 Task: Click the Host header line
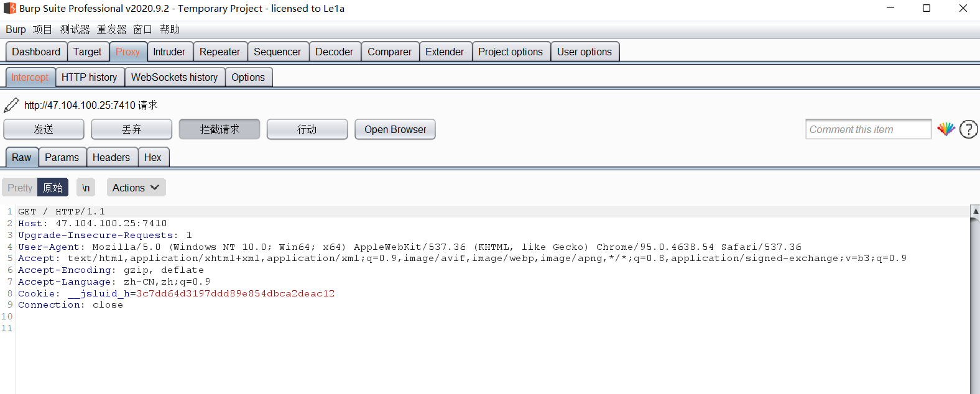pos(93,223)
